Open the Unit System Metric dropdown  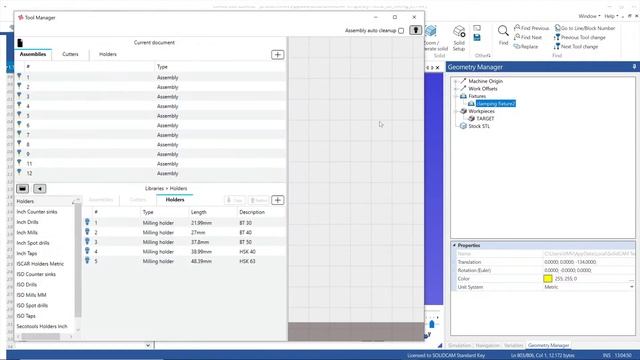coord(631,287)
